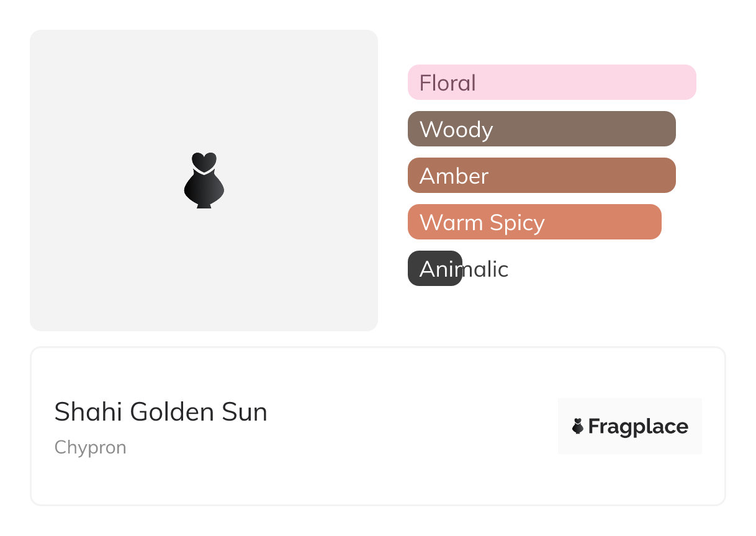The width and height of the screenshot is (756, 536).
Task: Click the small bottle icon in the Fragplace logo
Action: (578, 426)
